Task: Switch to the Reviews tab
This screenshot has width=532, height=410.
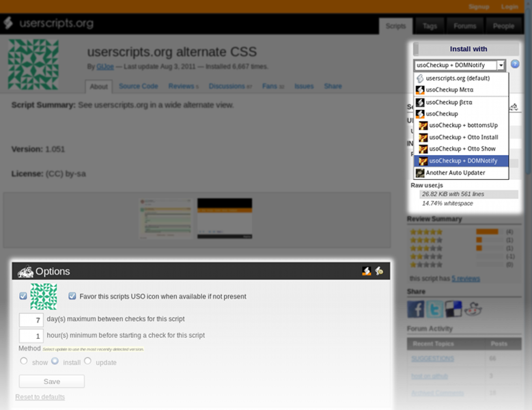Action: pyautogui.click(x=184, y=86)
